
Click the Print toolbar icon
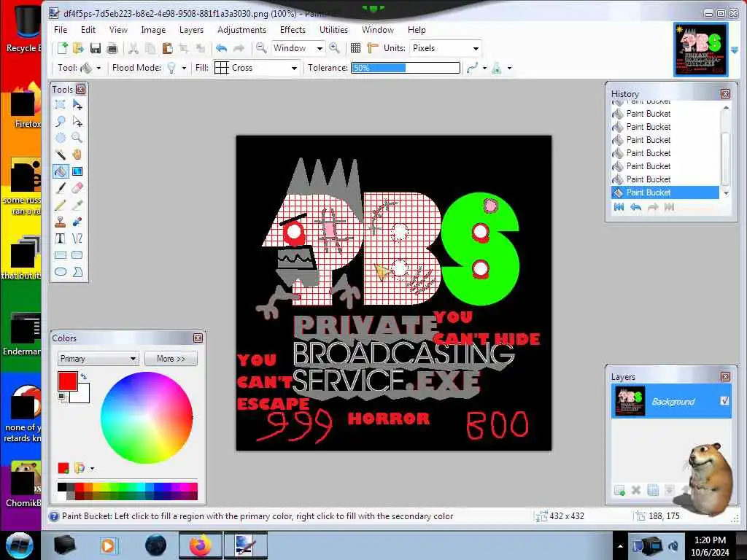(x=112, y=48)
